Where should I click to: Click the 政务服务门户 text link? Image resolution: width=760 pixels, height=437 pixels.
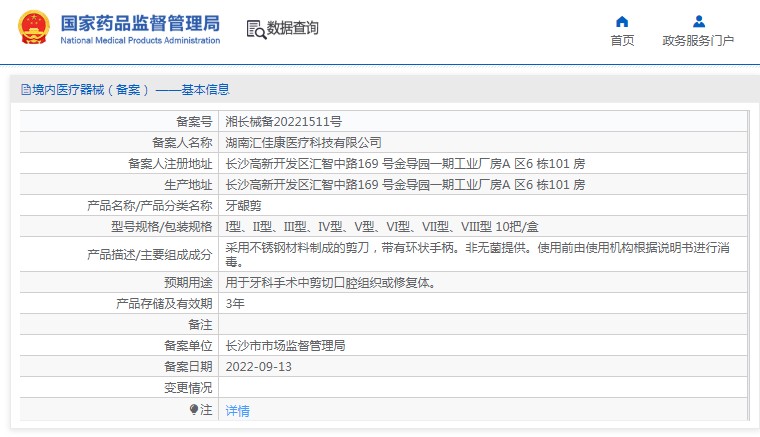click(x=698, y=41)
